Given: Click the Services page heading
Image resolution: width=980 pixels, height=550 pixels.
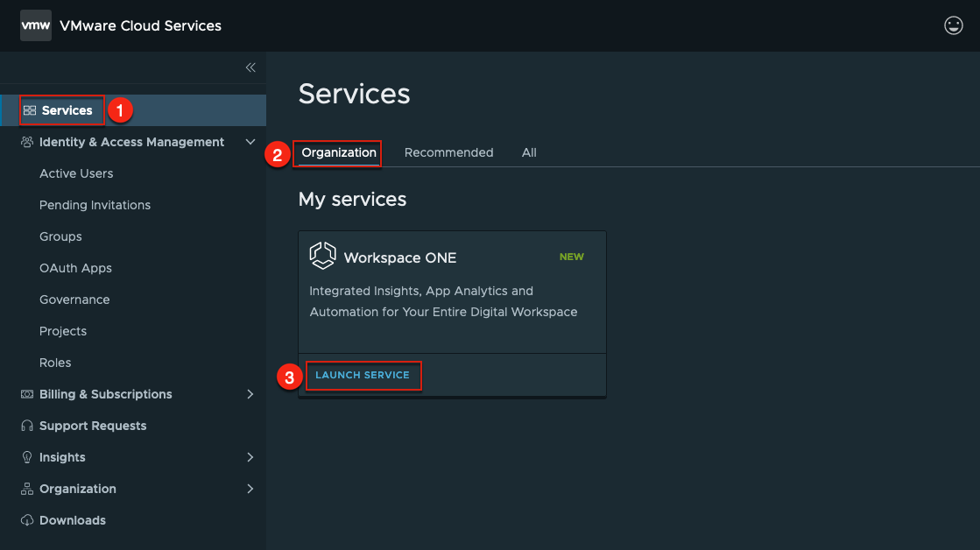Looking at the screenshot, I should point(355,94).
